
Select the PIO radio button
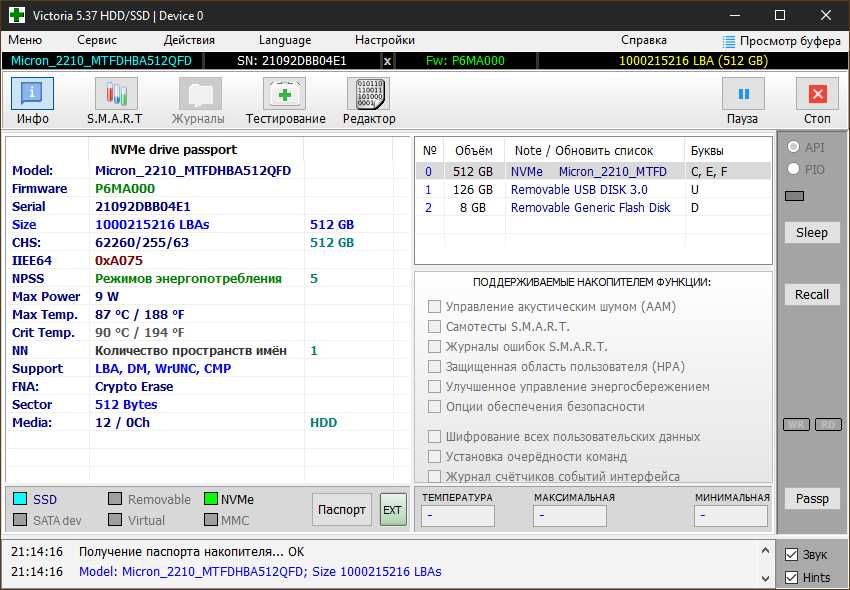(x=794, y=169)
